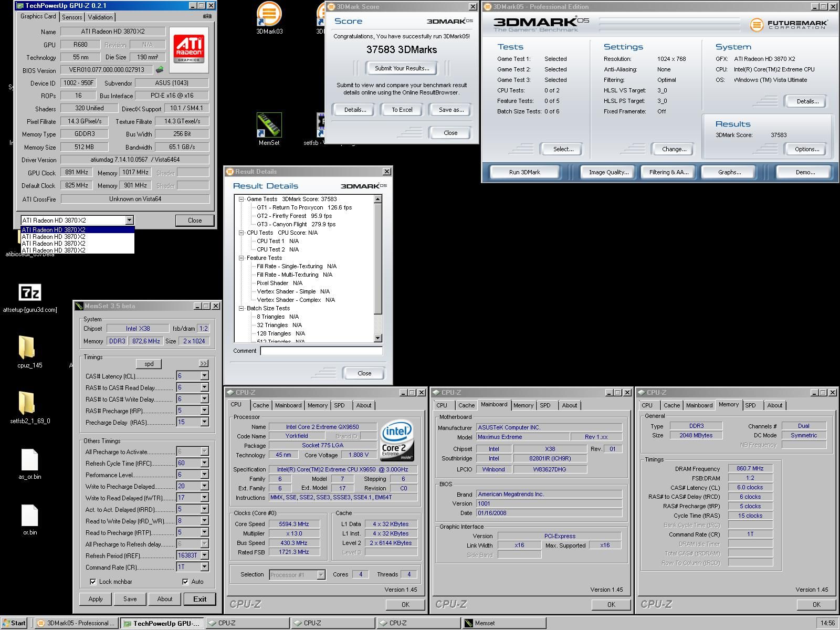
Task: Click the Comment input field in Result Details
Action: point(321,351)
